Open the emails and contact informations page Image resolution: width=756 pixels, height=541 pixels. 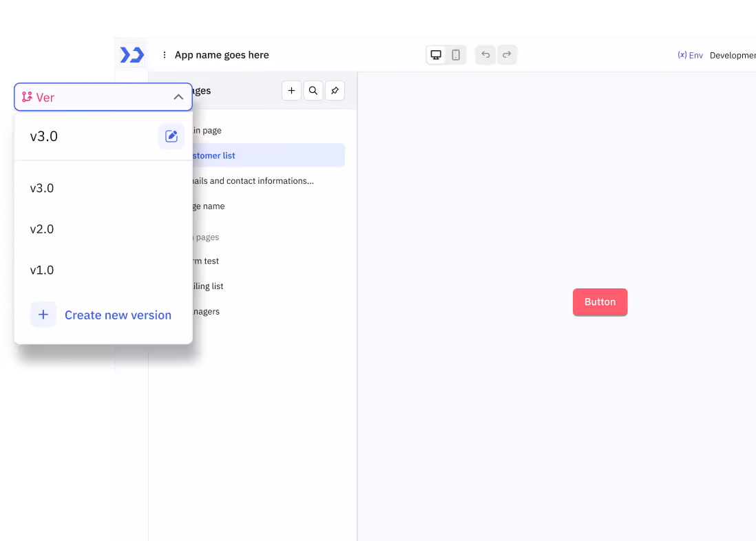click(262, 181)
